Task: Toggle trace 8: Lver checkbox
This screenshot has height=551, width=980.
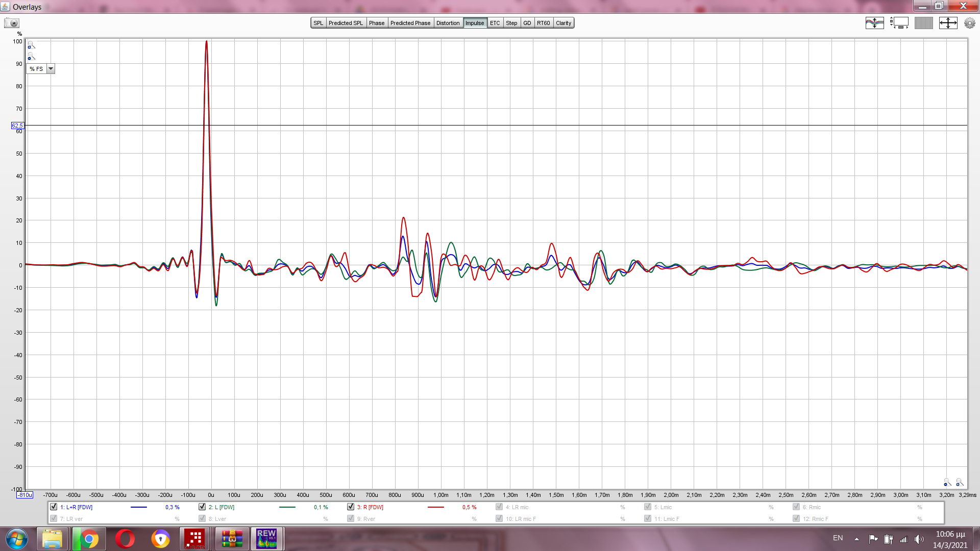Action: coord(202,518)
